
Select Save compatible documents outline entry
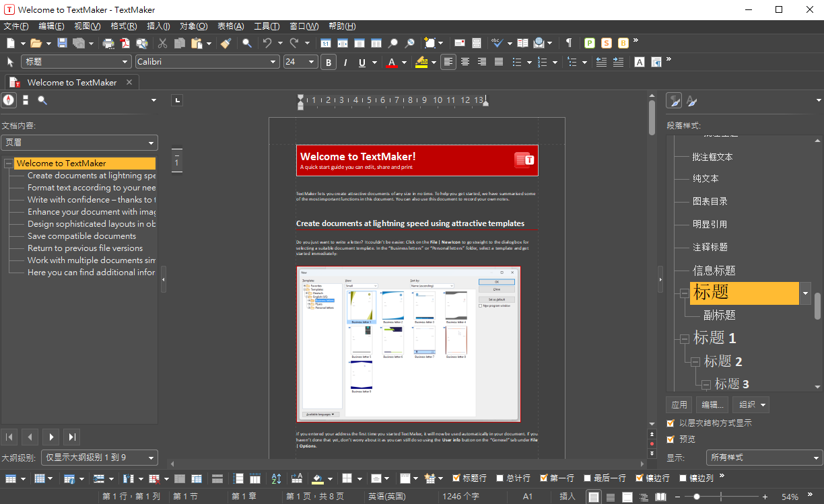pos(81,236)
